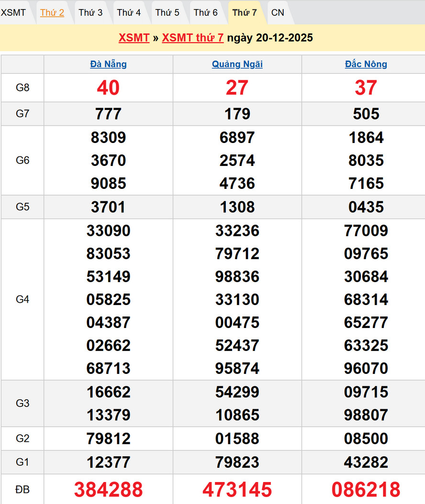The height and width of the screenshot is (504, 425).
Task: Click Đắc Nông special prize 086218
Action: point(366,490)
